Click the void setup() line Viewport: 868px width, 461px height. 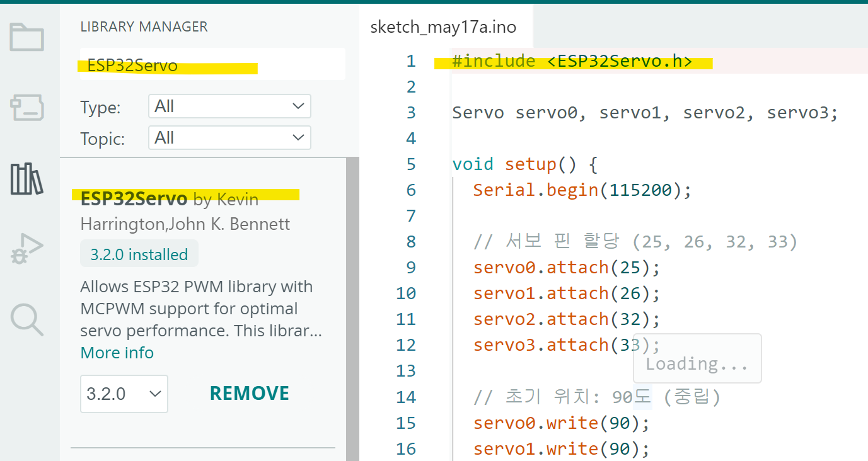coord(524,164)
